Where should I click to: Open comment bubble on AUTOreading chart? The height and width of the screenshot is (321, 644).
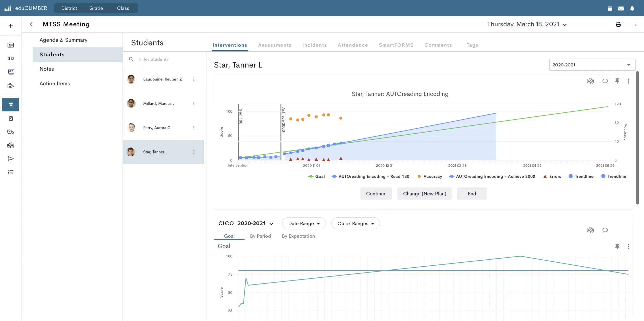605,81
